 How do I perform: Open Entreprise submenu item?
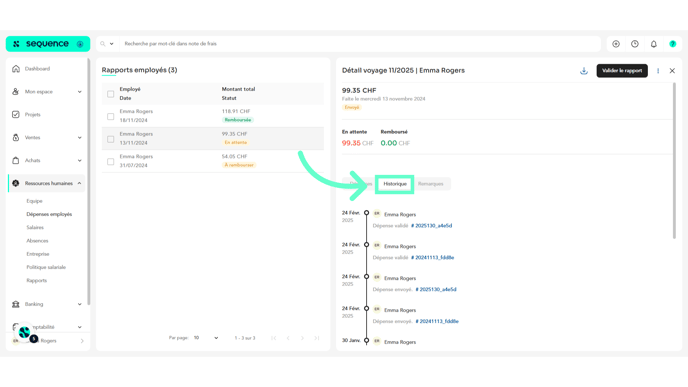pyautogui.click(x=38, y=254)
